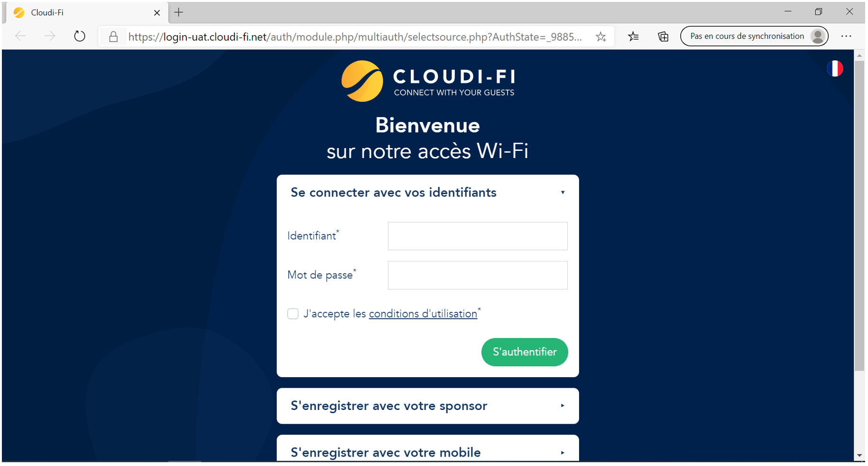Reload the page with the refresh icon

(x=79, y=36)
